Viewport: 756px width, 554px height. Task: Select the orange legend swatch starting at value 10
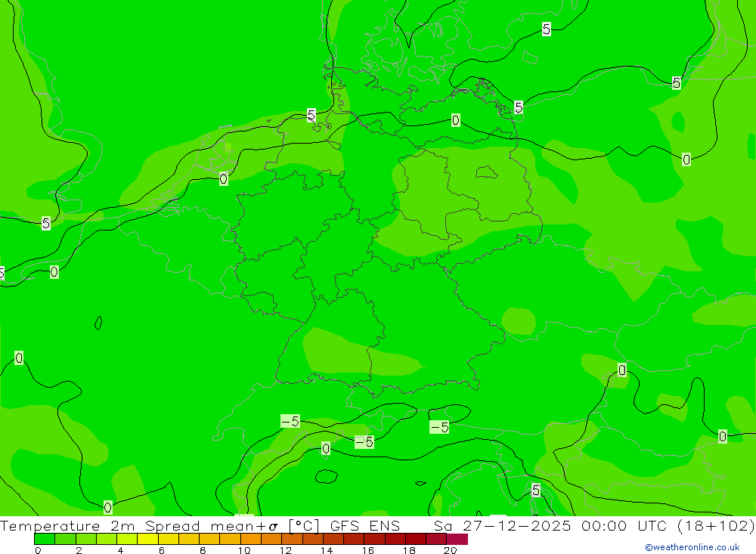click(251, 539)
